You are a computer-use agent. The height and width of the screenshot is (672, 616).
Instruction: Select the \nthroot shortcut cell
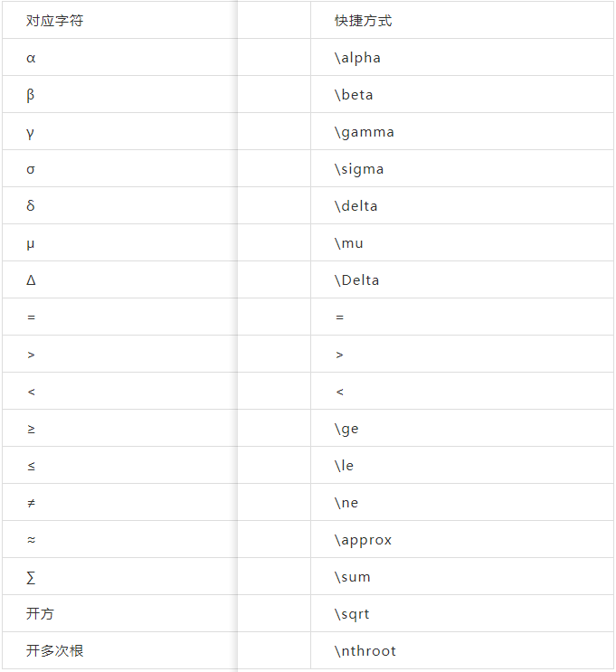365,651
